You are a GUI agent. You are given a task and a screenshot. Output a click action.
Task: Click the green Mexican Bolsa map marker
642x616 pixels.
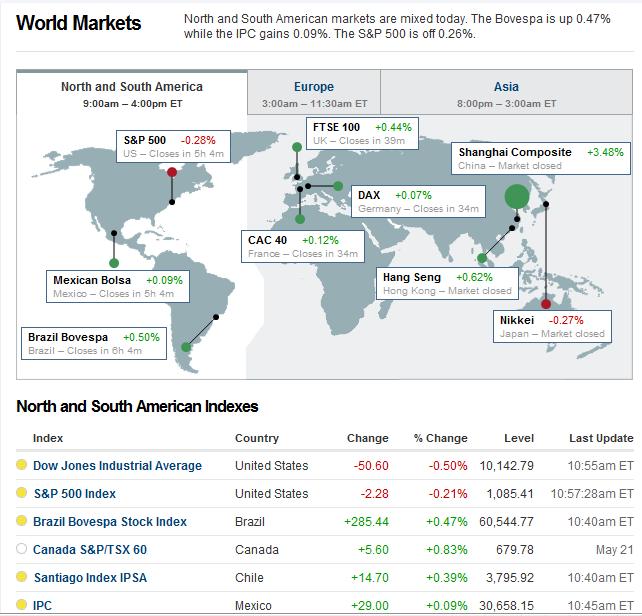114,263
